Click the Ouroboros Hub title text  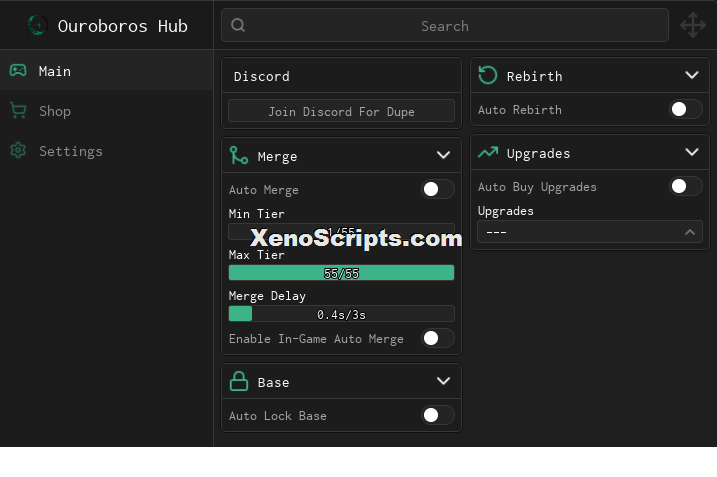[123, 26]
